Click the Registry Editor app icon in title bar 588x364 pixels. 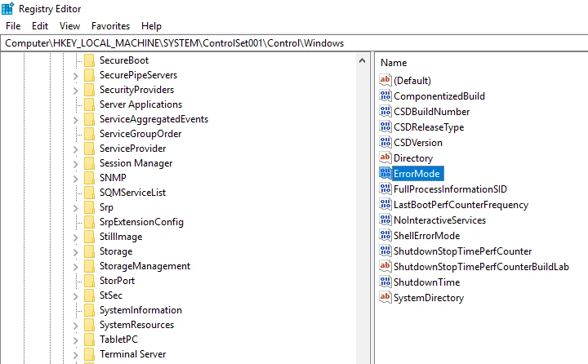coord(7,8)
